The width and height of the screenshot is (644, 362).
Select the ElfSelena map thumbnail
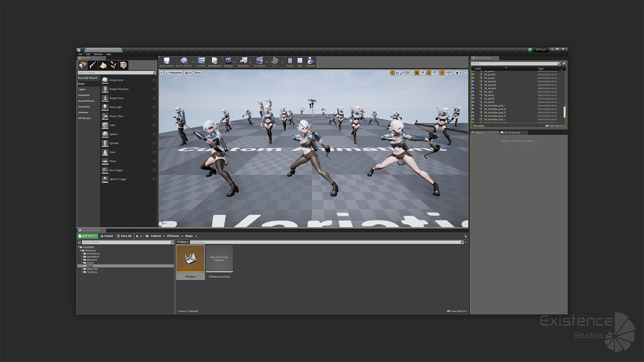[x=190, y=259]
